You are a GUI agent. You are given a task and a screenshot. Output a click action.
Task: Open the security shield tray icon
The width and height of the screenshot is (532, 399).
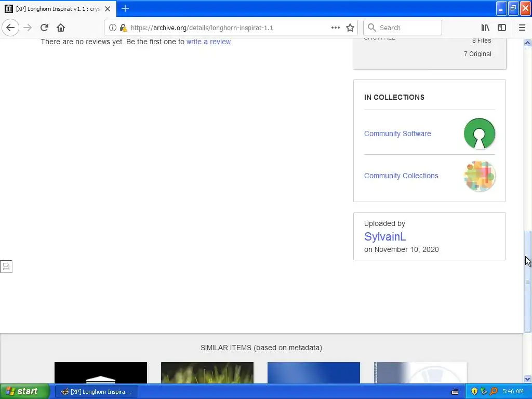click(474, 392)
